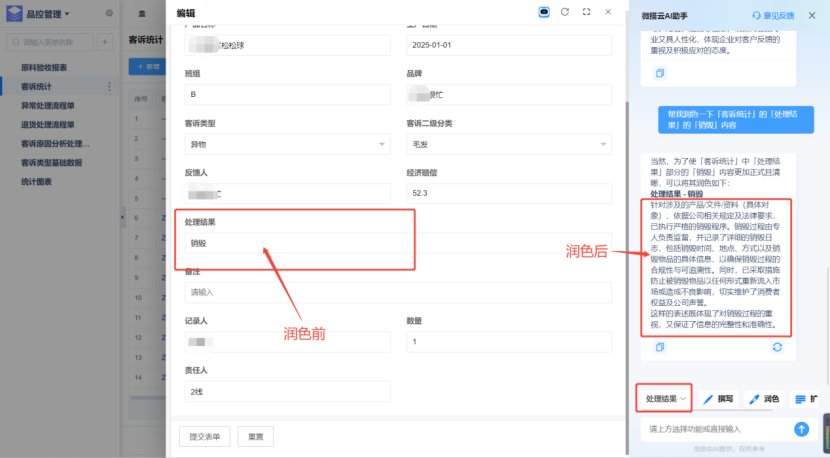The image size is (830, 458).
Task: Open the 处理结果 field selector dropdown
Action: (x=664, y=399)
